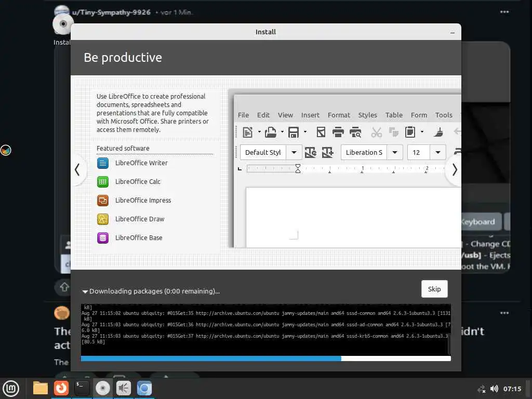This screenshot has height=399, width=532.
Task: Open the Tools menu in the preview
Action: click(x=444, y=115)
